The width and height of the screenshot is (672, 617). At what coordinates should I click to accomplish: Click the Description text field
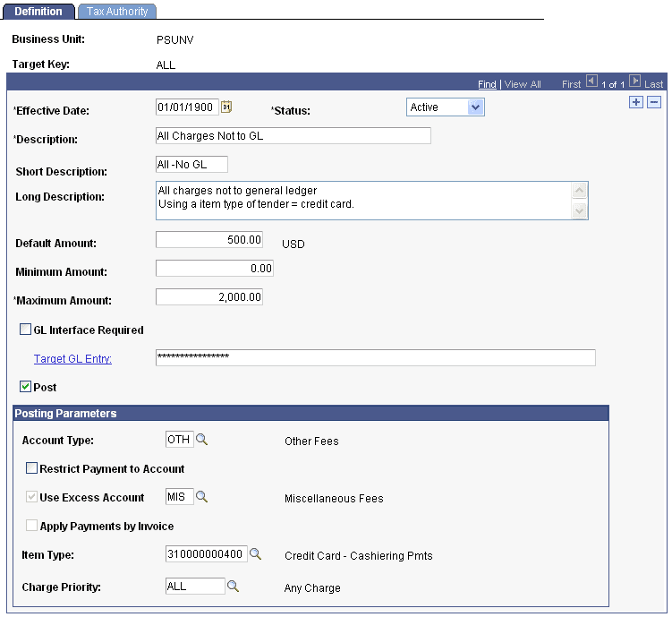click(x=293, y=136)
